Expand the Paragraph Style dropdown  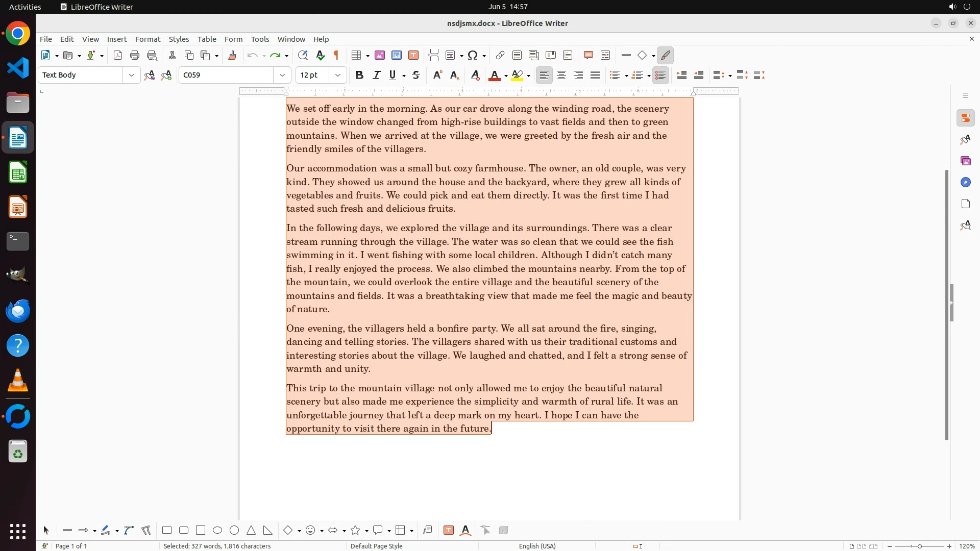click(132, 76)
